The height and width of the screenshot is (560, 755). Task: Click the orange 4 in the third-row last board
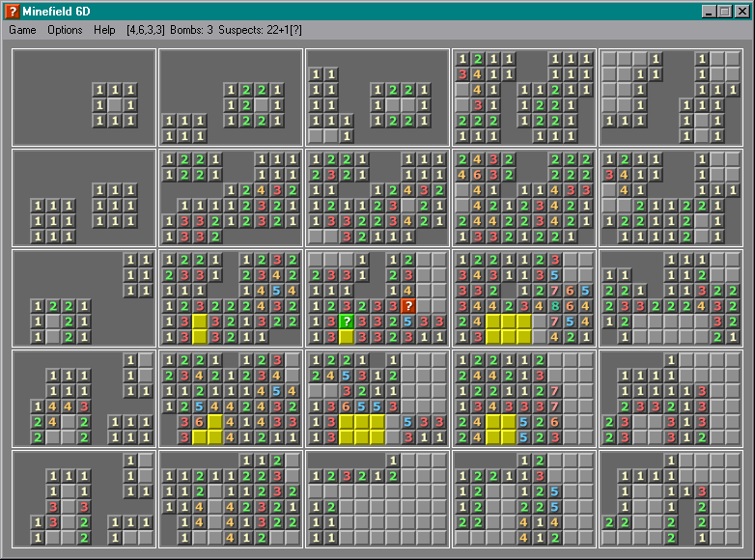coord(702,306)
